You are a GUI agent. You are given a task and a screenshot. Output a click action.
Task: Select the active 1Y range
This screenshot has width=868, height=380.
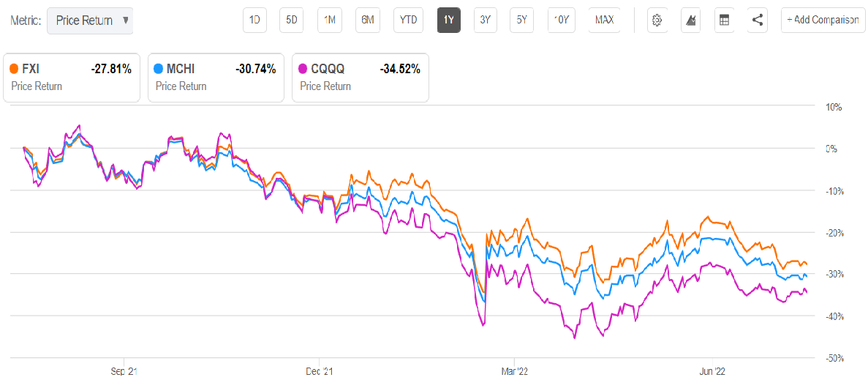449,20
